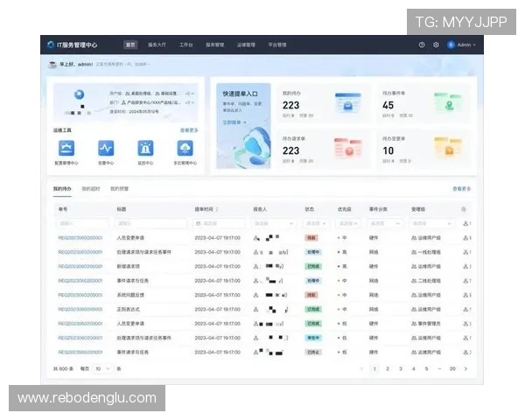
Task: Switch to the 我的预警 tab
Action: click(x=120, y=189)
